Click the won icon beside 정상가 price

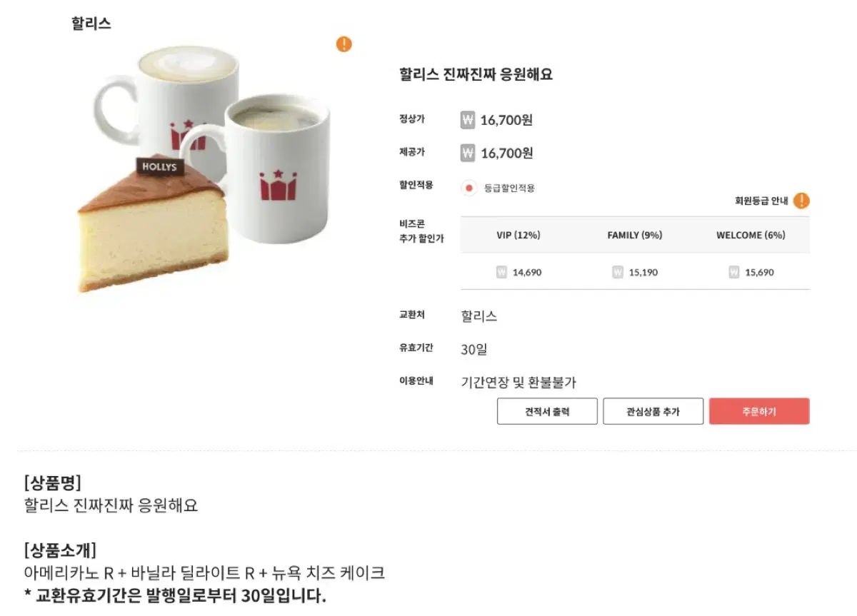coord(468,120)
